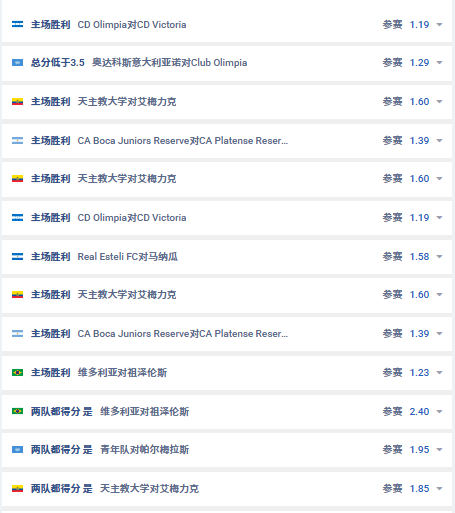455x513 pixels.
Task: Click the 参赛 1.58 odds button
Action: coord(406,257)
